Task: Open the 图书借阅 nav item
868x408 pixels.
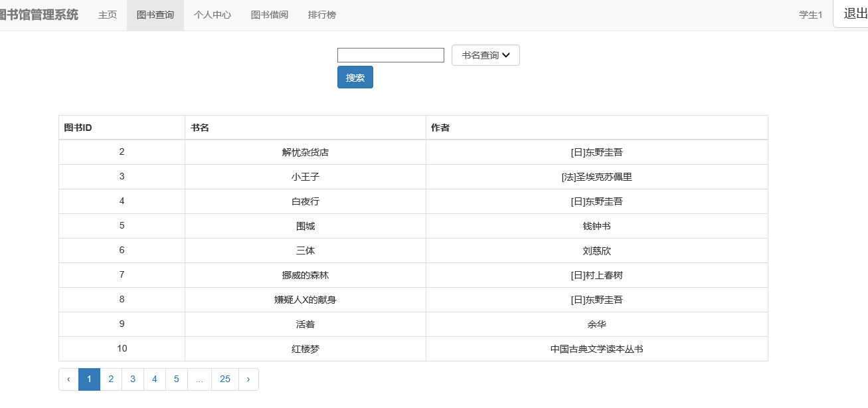Action: coord(270,15)
